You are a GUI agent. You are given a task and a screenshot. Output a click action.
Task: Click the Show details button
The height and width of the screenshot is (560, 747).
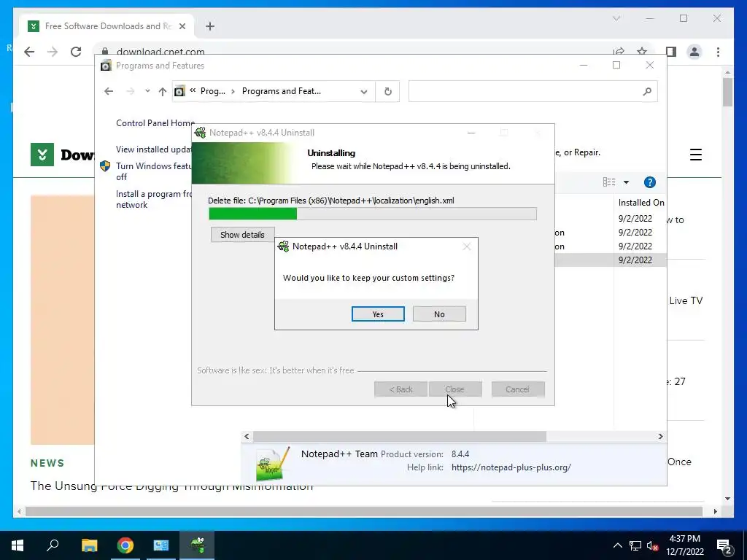pos(242,235)
